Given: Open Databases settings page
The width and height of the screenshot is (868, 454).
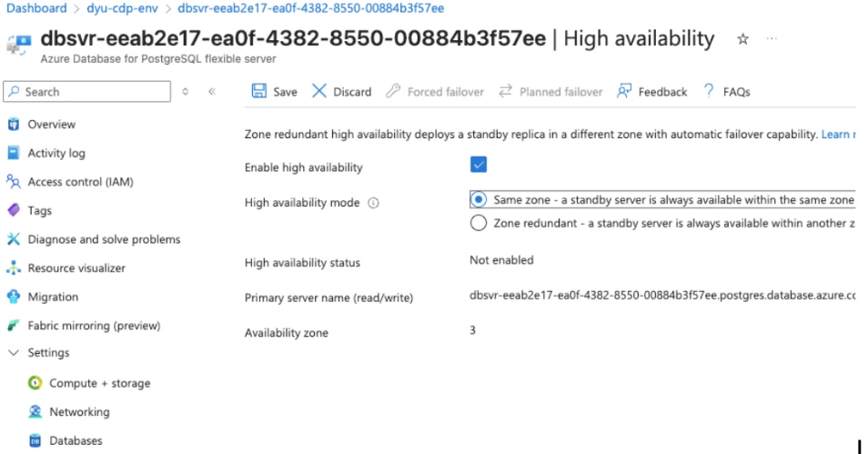Looking at the screenshot, I should click(76, 441).
